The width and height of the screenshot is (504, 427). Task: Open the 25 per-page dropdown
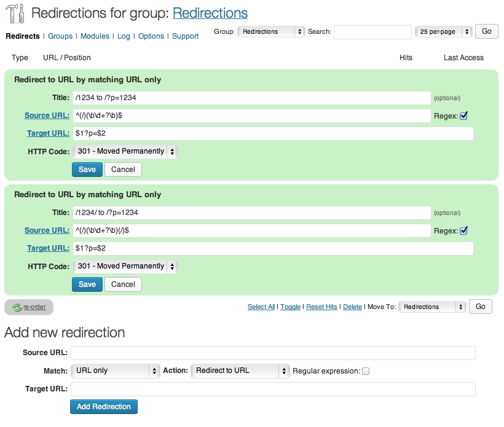pos(443,31)
